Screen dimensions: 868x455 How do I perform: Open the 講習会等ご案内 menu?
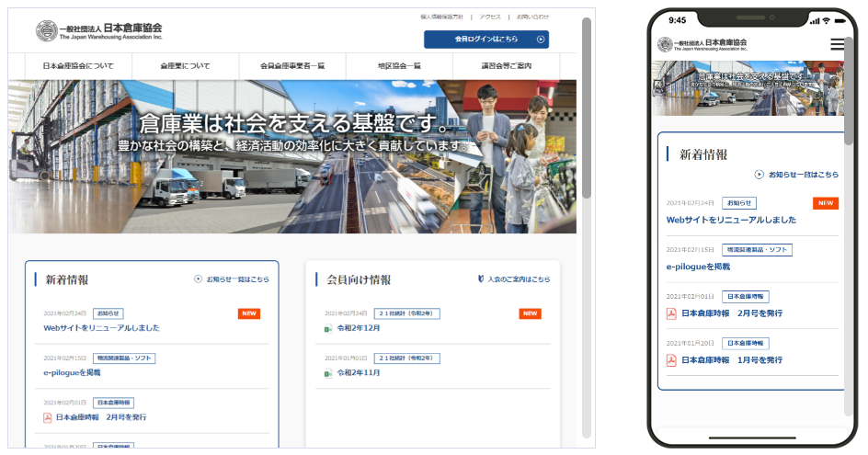[x=507, y=66]
